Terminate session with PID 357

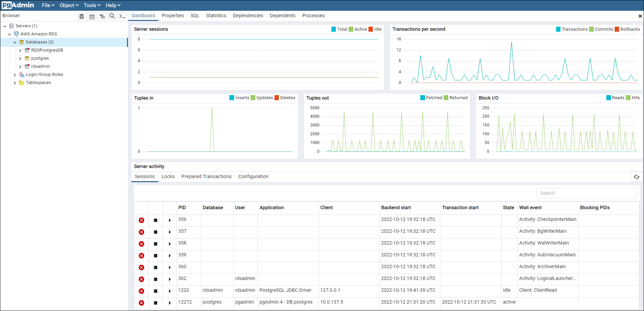141,232
